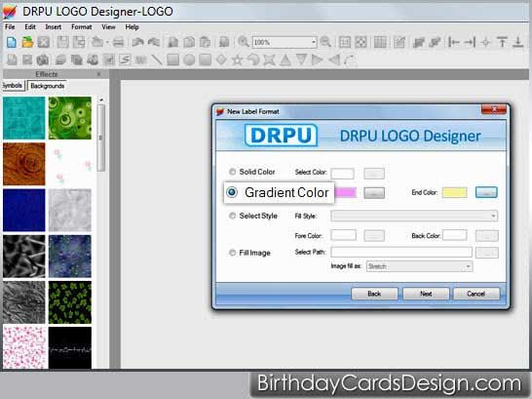Image resolution: width=532 pixels, height=399 pixels.
Task: Click the Next button
Action: pyautogui.click(x=426, y=294)
